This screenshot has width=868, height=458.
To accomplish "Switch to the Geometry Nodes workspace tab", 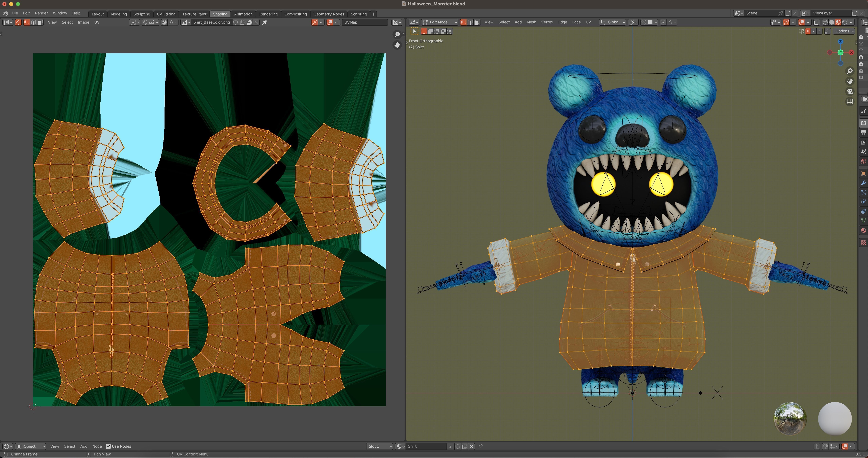I will point(329,14).
